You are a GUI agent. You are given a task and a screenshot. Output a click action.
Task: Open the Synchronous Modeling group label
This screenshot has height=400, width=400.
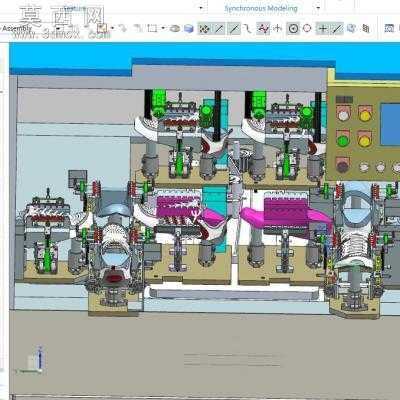[x=261, y=8]
